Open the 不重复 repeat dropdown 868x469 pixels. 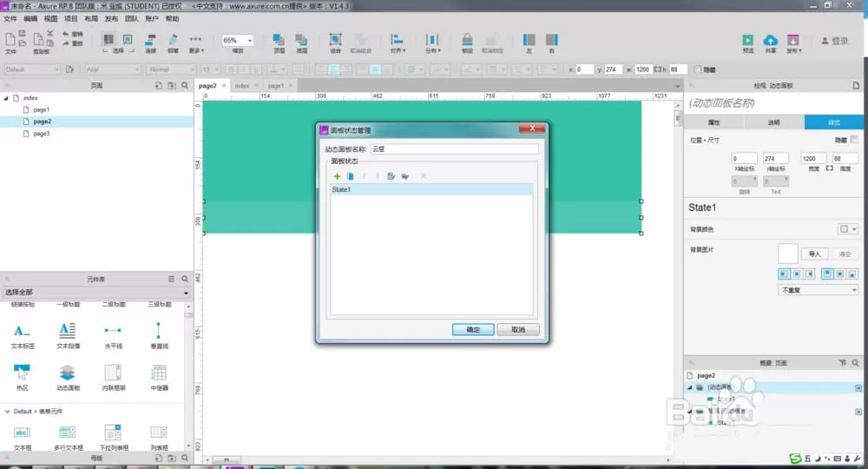point(819,289)
